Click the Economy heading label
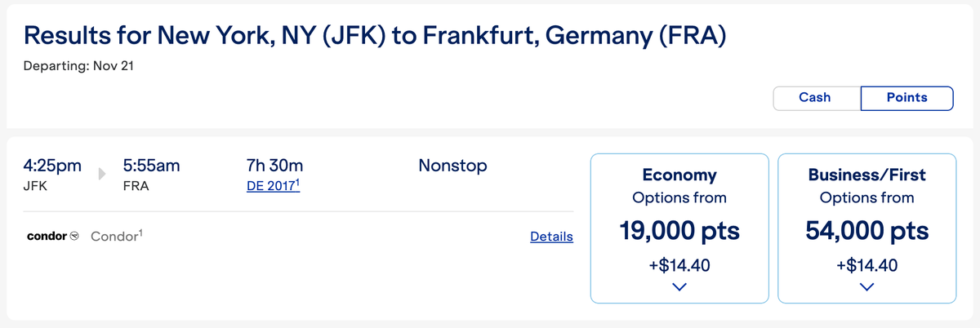 pos(679,175)
